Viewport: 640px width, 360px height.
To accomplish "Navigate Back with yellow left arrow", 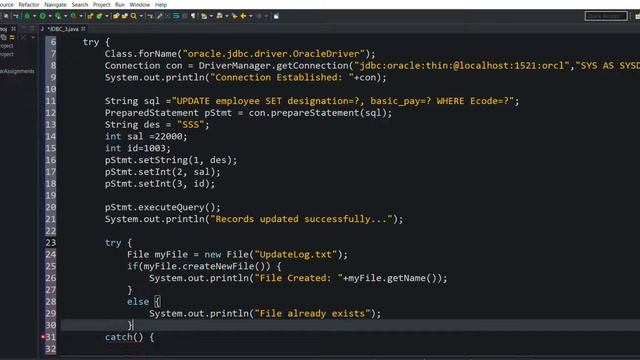I will click(x=243, y=16).
